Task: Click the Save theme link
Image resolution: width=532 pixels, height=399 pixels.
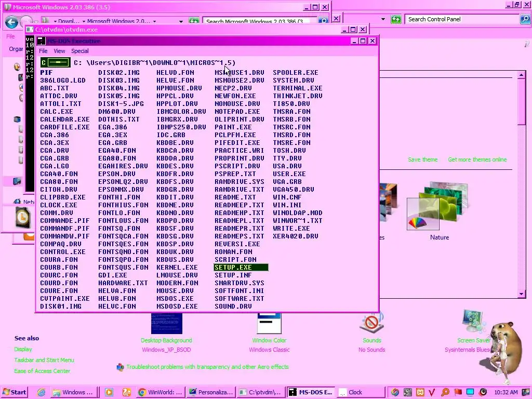Action: pos(423,159)
